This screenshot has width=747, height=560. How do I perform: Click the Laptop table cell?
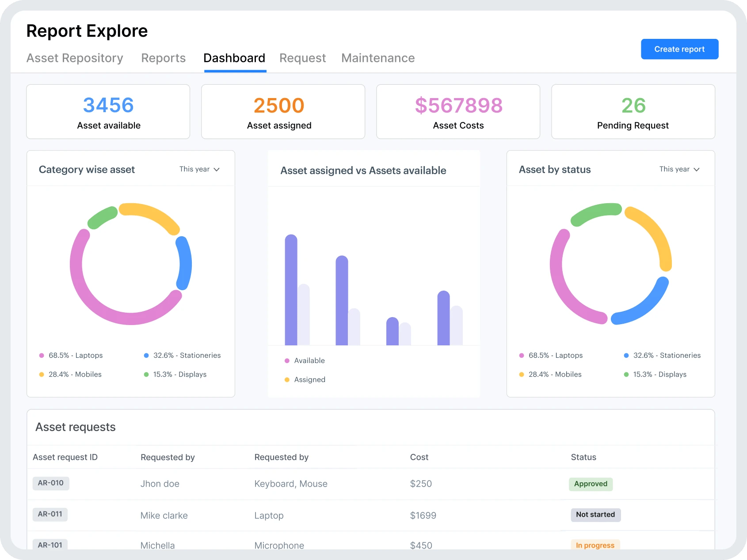pyautogui.click(x=269, y=516)
